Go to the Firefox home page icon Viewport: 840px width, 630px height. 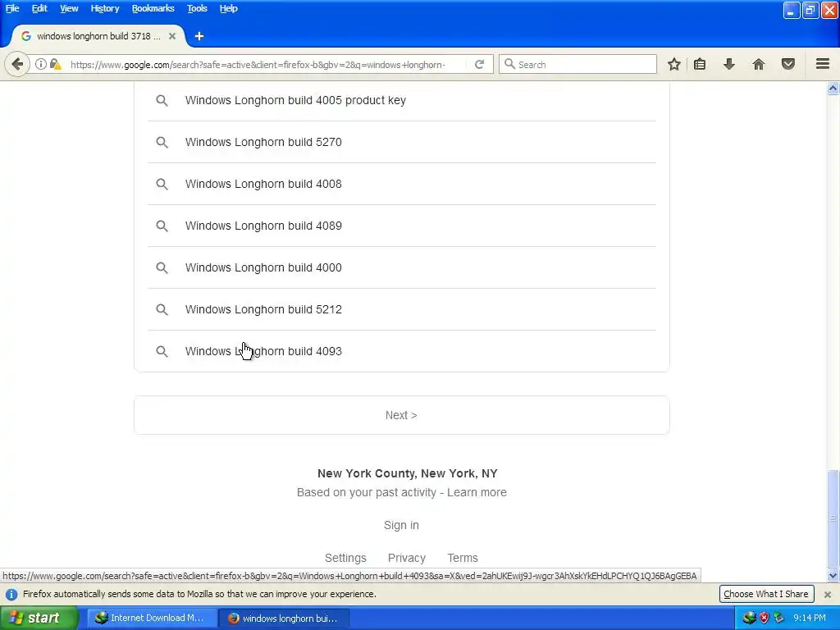(759, 64)
